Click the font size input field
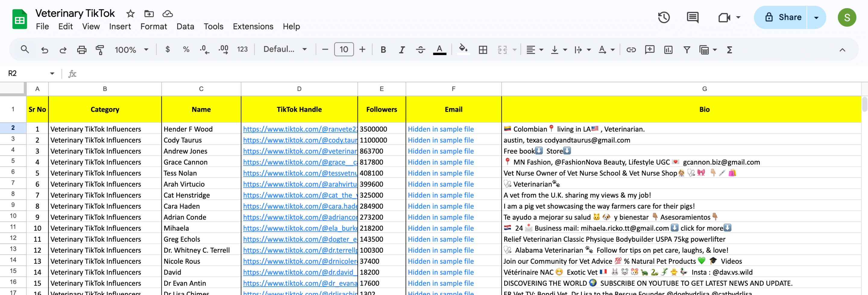 (x=344, y=49)
